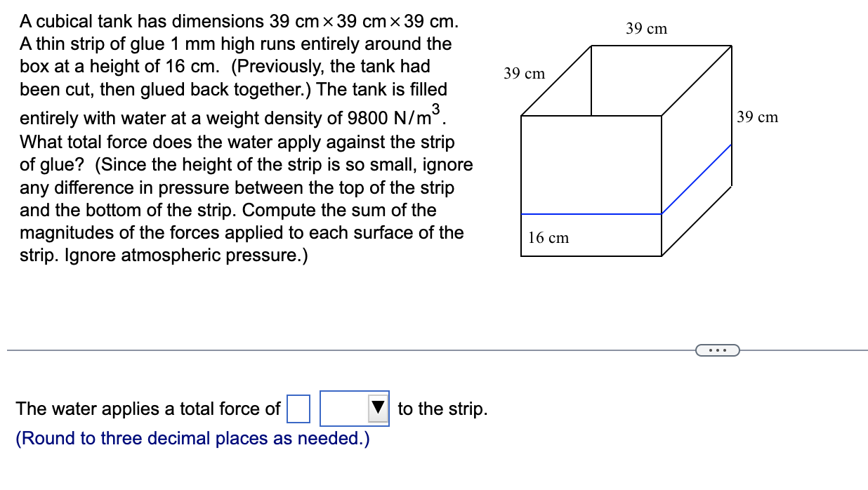868x490 pixels.
Task: Click the 39 cm label at the top of the box
Action: click(645, 29)
